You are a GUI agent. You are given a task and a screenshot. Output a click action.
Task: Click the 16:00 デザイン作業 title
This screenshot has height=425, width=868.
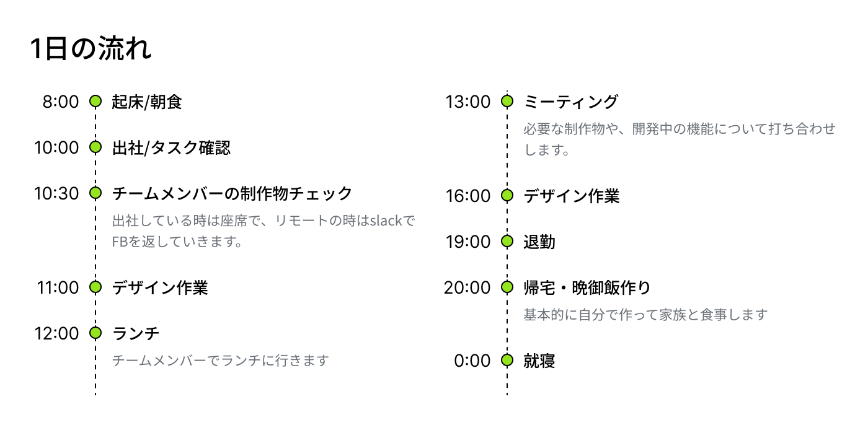click(572, 196)
